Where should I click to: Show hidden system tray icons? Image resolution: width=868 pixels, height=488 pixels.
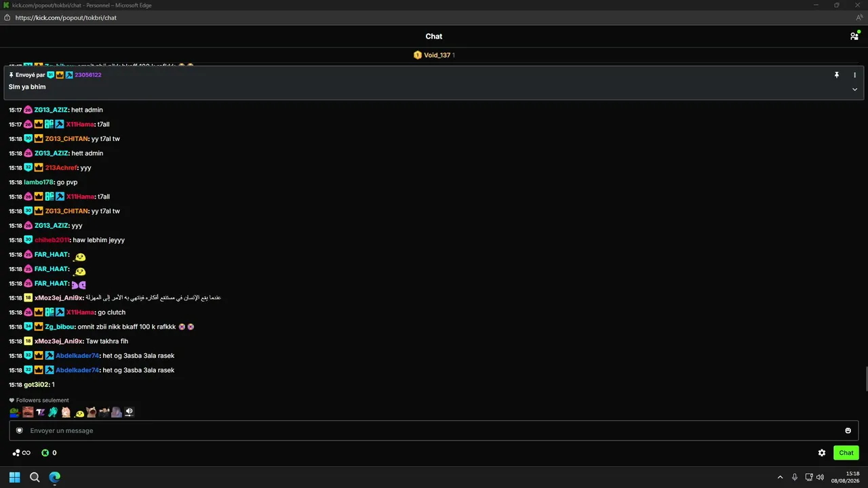(780, 477)
